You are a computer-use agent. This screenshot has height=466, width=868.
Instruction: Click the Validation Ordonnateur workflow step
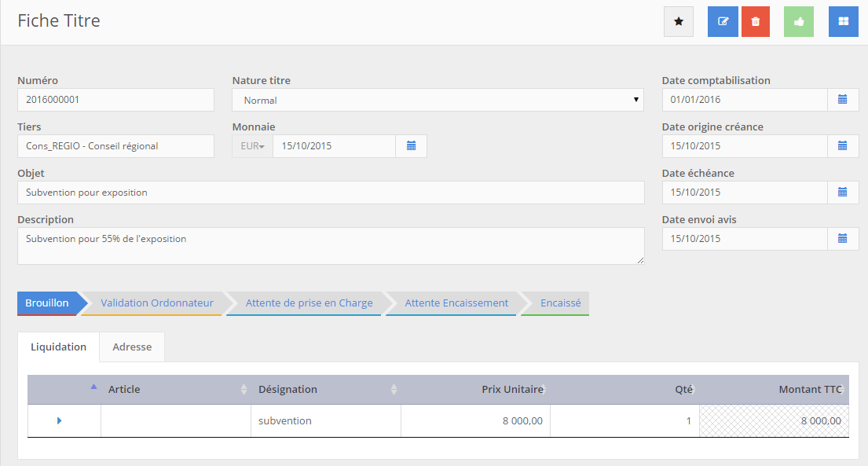156,303
